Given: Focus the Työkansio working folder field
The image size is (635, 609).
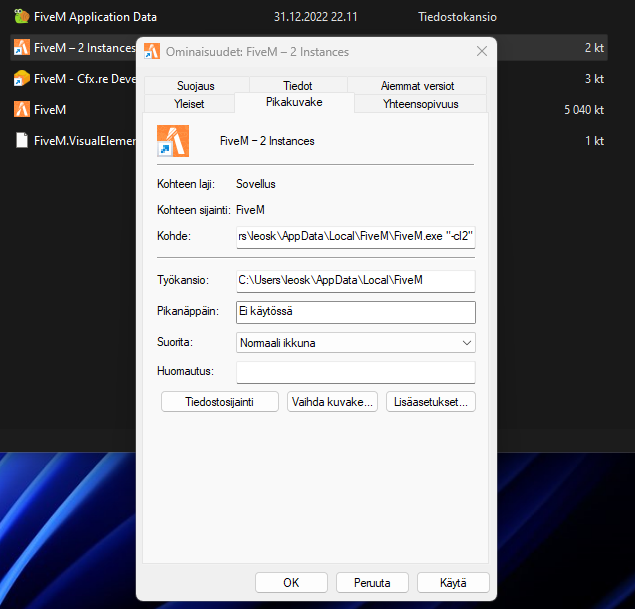Looking at the screenshot, I should pyautogui.click(x=355, y=281).
